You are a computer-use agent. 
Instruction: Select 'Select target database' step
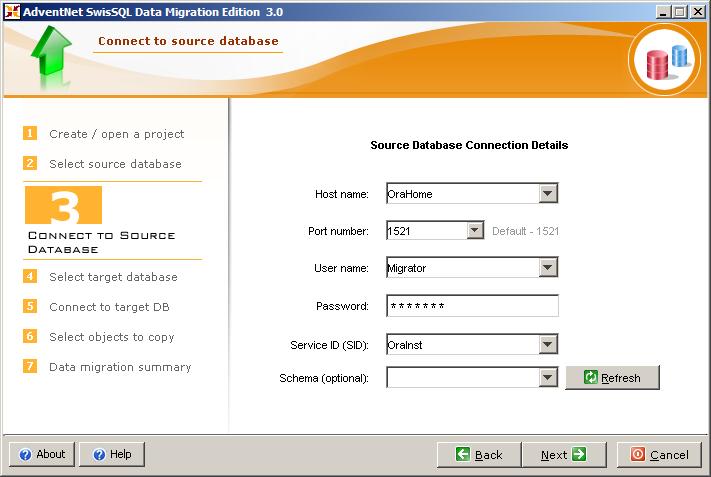113,277
